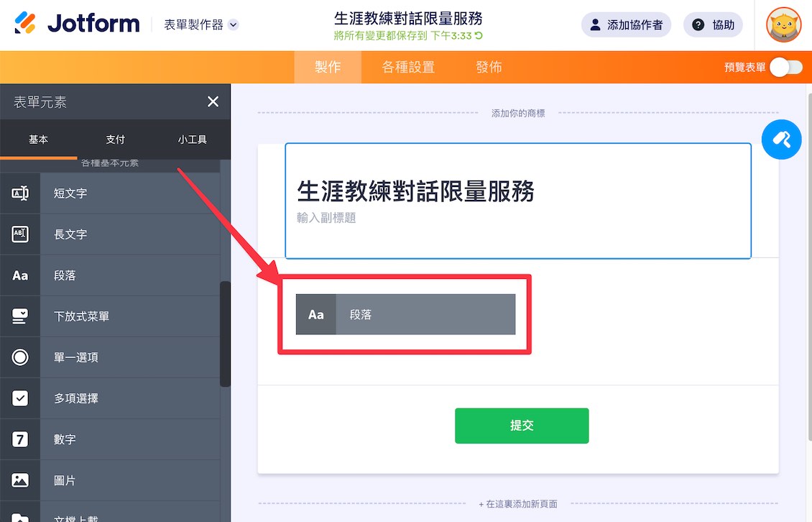812x522 pixels.
Task: Switch to the 支付 elements tab
Action: tap(115, 139)
